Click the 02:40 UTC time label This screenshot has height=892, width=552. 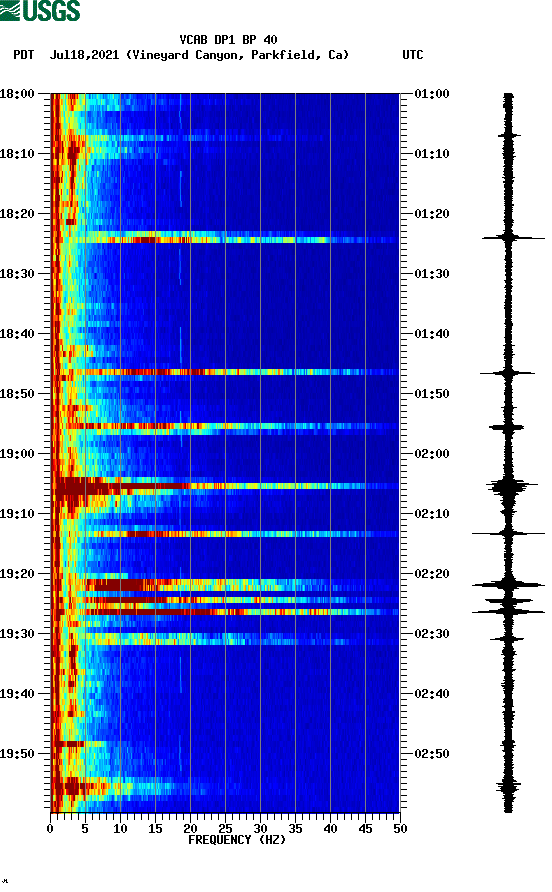432,694
